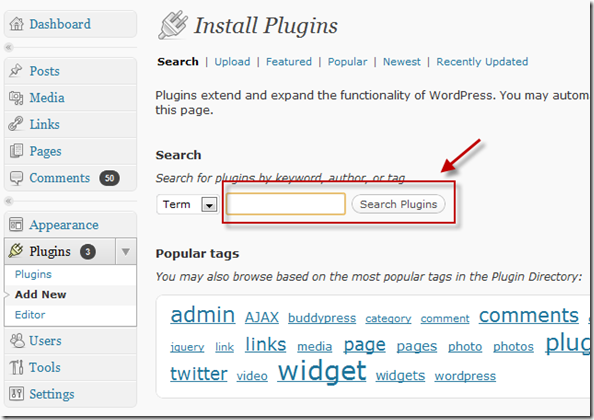Collapse the sidebar menu with the arrow below Dashboard
The width and height of the screenshot is (594, 420).
pos(9,47)
